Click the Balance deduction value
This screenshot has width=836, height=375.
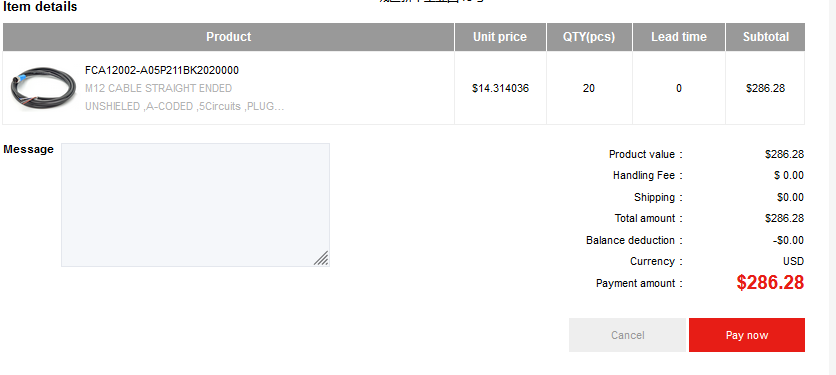(x=788, y=240)
